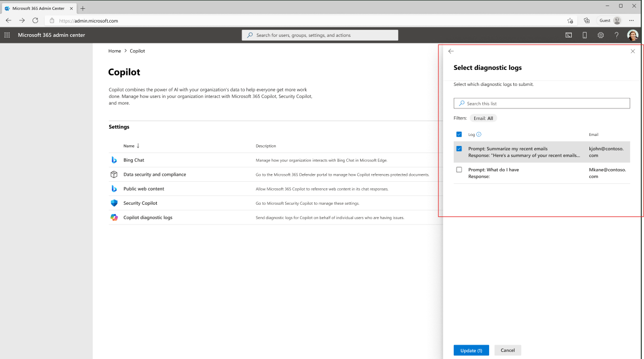
Task: Click the browser address bar URL
Action: click(x=88, y=21)
